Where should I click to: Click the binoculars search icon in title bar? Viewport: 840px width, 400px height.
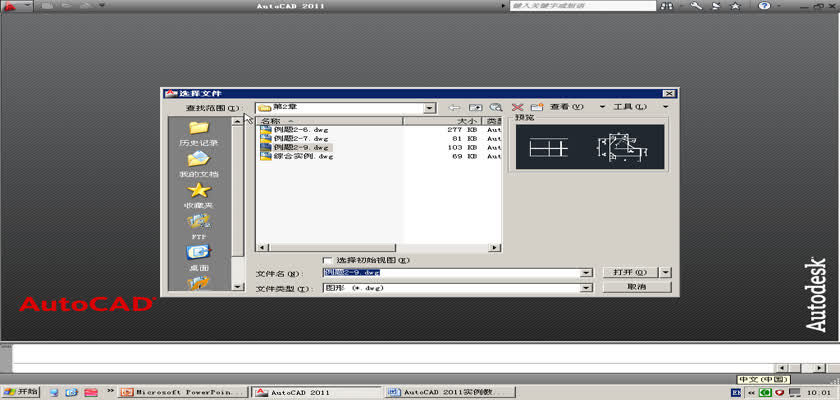[666, 6]
